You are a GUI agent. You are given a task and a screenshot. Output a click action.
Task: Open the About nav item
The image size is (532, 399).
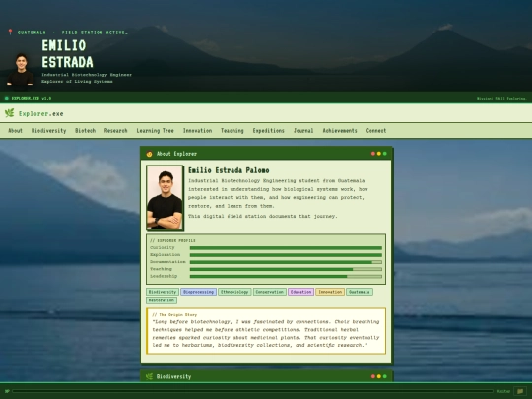15,131
